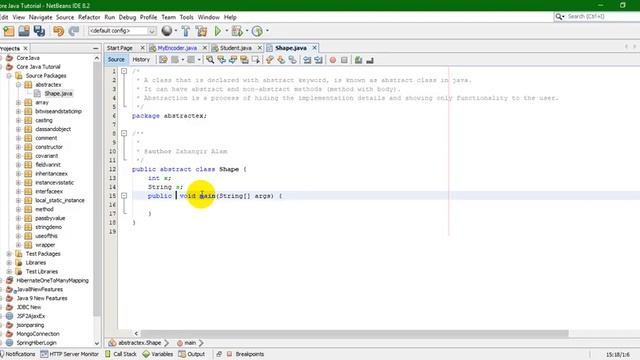
Task: Open the Call Stack window button
Action: click(121, 354)
